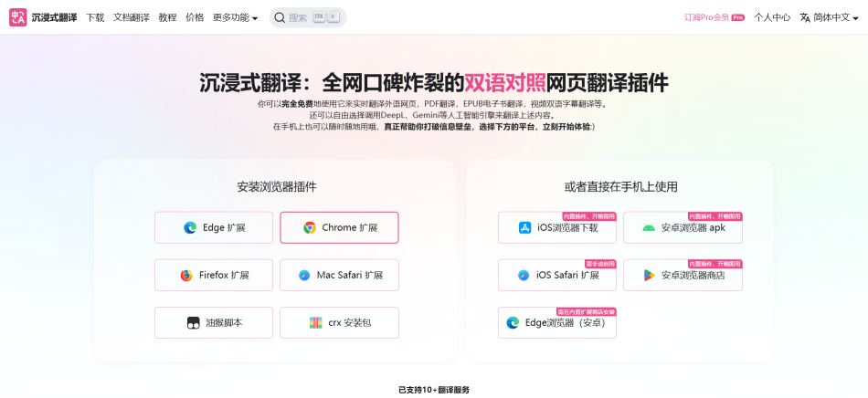Click the App Store icon for iOS浏览器下载
This screenshot has width=868, height=398.
[x=524, y=227]
